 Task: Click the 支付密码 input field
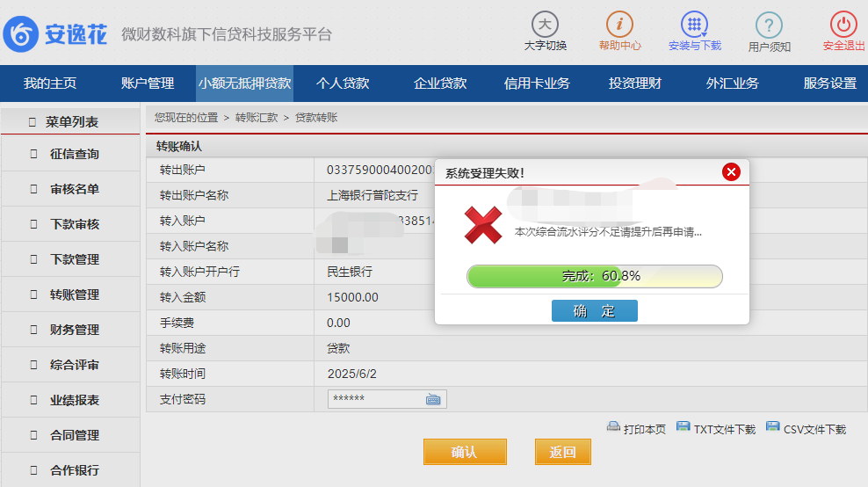(387, 399)
